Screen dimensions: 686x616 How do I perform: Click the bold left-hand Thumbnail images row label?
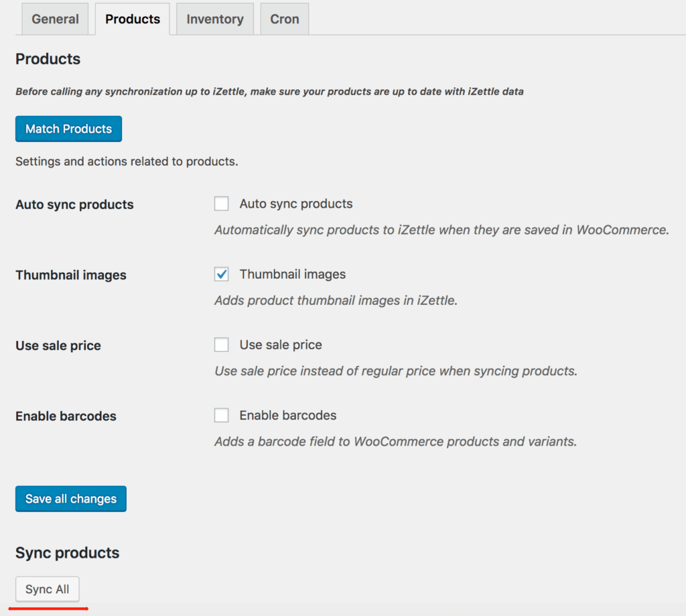pos(71,275)
